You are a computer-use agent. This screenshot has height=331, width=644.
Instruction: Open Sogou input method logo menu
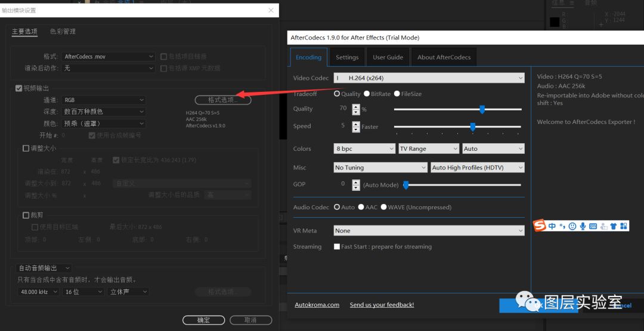tap(540, 225)
